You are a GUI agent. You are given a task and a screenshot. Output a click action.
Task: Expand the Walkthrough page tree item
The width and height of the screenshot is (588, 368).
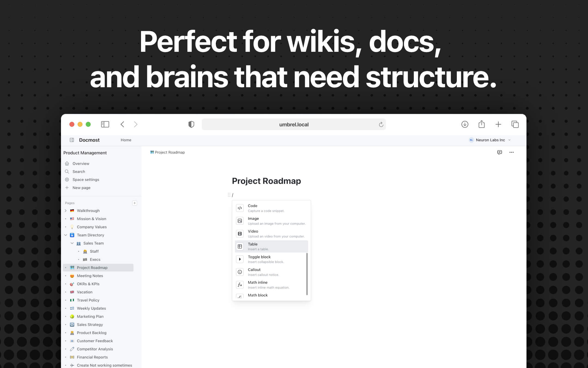[x=66, y=210]
